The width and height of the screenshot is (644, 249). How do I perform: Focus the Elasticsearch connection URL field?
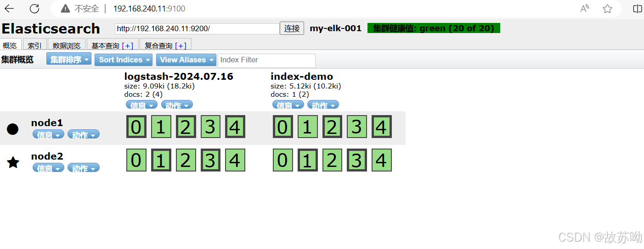point(197,28)
